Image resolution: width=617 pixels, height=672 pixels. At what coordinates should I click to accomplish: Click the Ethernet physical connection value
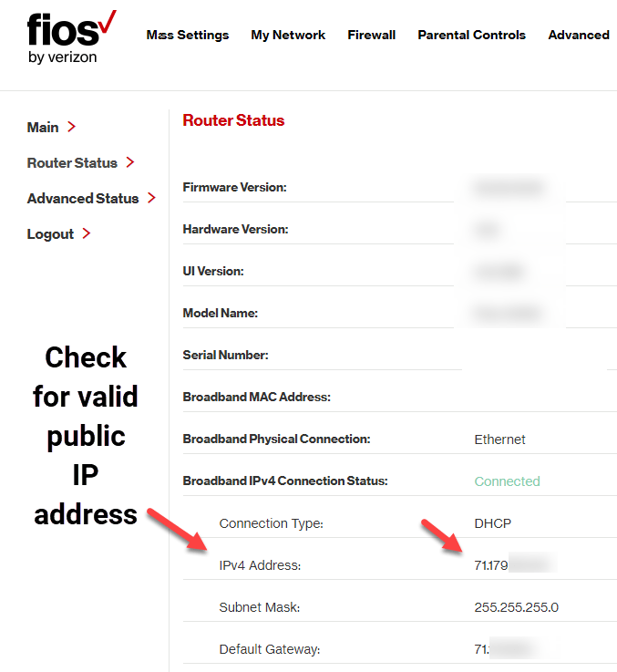click(499, 439)
